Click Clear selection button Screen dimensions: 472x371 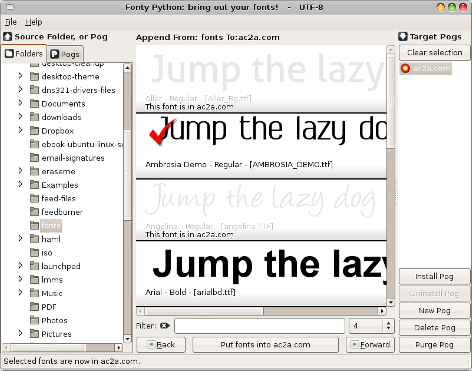[434, 53]
